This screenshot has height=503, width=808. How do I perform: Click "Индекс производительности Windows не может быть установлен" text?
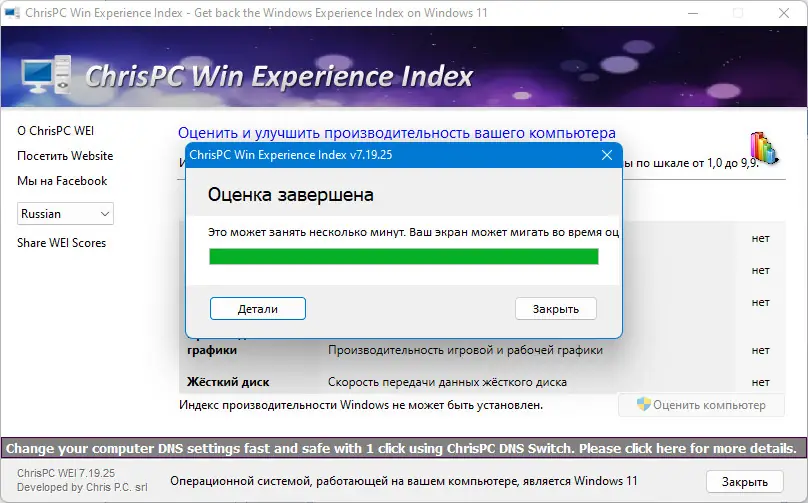point(361,405)
